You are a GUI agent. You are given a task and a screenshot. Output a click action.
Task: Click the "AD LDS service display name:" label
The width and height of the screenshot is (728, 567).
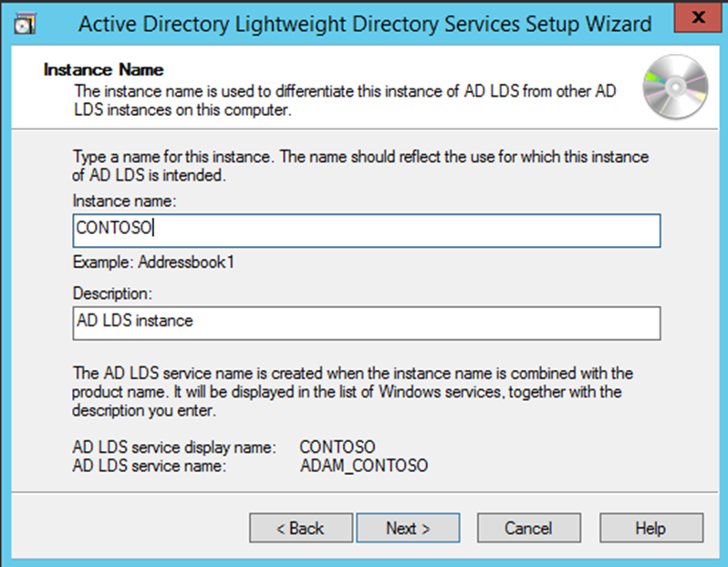[x=173, y=448]
